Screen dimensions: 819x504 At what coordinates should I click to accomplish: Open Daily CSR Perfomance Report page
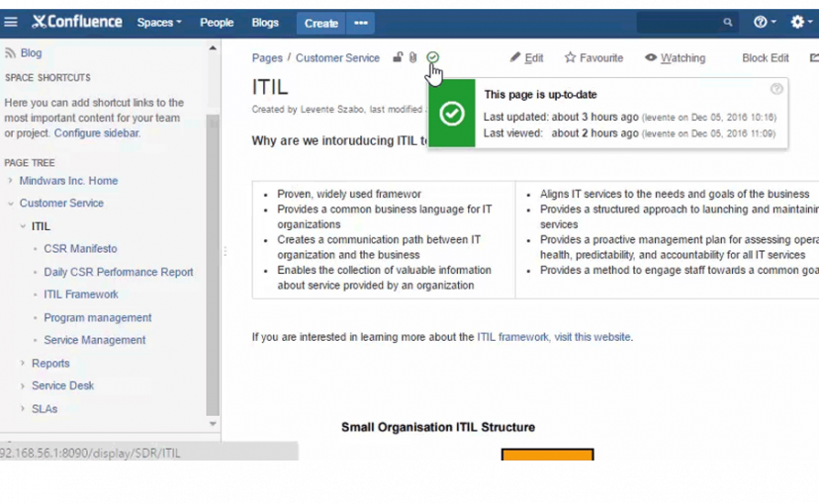119,273
